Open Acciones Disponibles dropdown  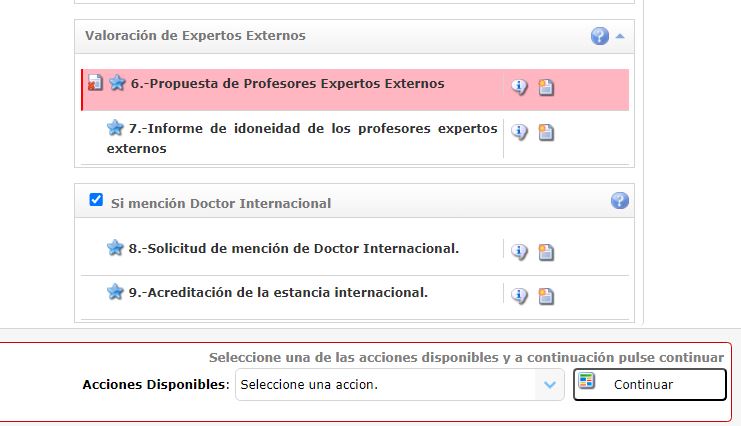pyautogui.click(x=400, y=385)
